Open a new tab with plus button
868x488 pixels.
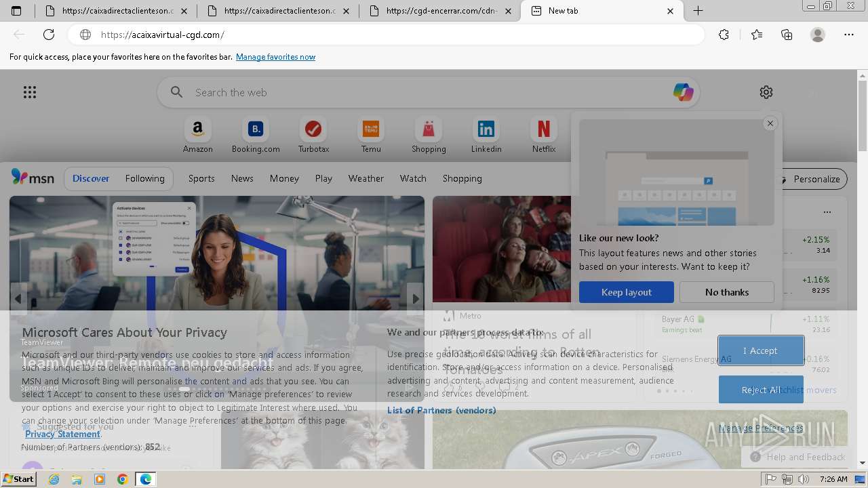[698, 11]
